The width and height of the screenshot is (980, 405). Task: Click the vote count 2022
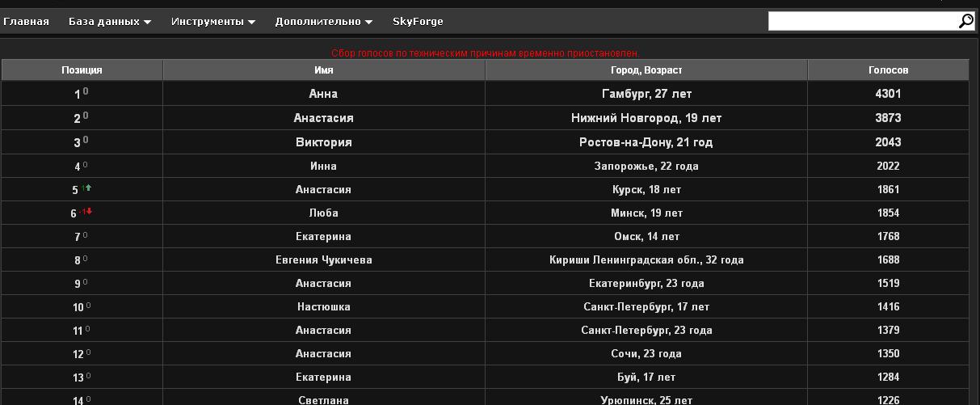pos(888,166)
